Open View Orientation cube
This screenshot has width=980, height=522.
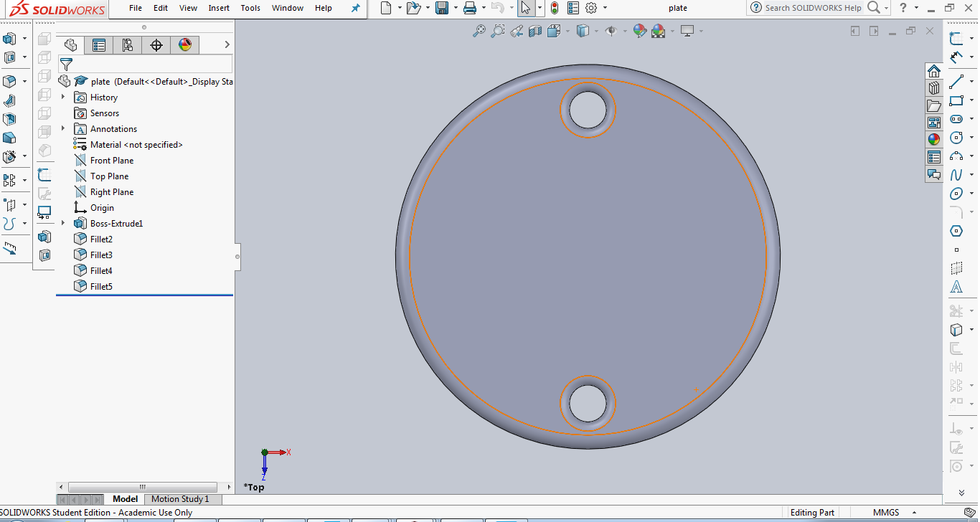pyautogui.click(x=554, y=31)
